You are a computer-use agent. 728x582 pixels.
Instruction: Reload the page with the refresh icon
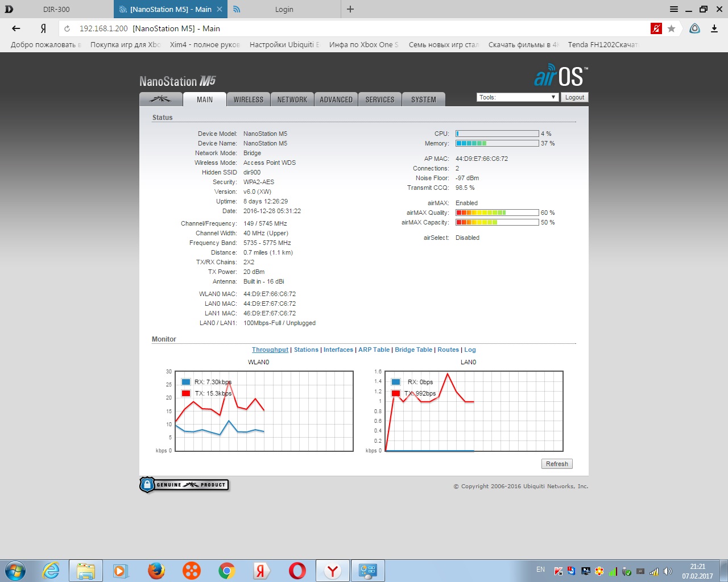pos(67,28)
